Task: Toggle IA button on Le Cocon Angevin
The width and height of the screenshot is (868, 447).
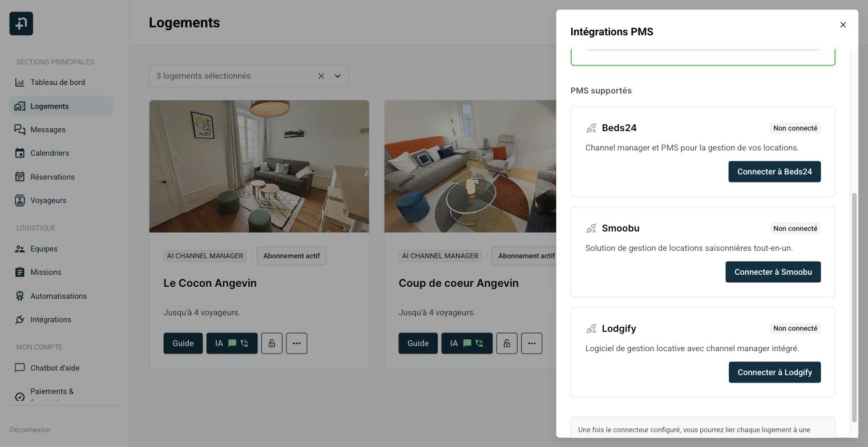Action: click(232, 343)
